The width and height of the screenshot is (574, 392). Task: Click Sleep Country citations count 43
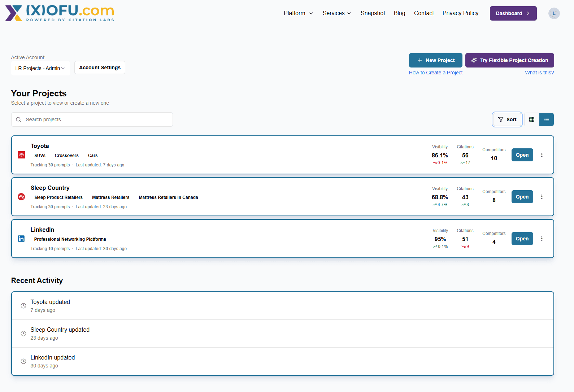click(465, 197)
